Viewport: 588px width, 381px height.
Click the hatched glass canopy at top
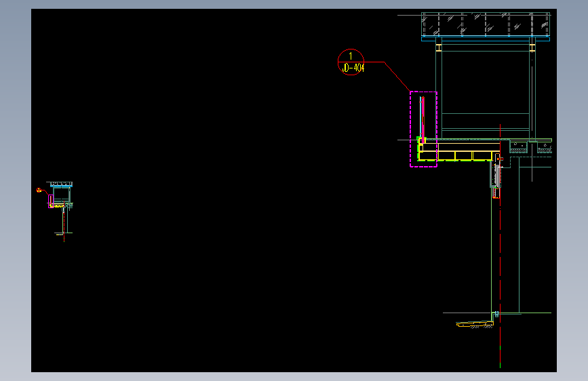(x=486, y=24)
